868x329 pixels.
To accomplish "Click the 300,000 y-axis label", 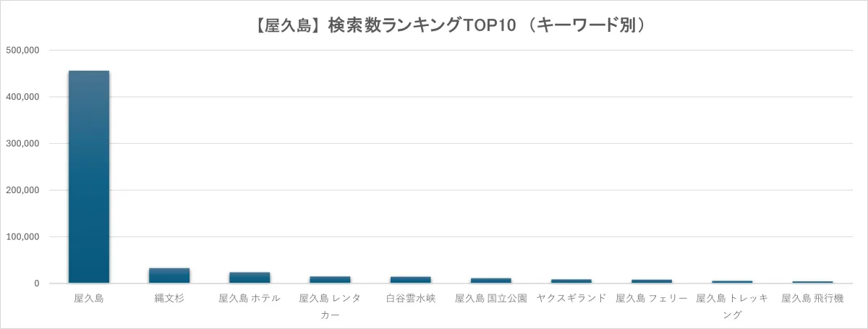I will coord(25,144).
